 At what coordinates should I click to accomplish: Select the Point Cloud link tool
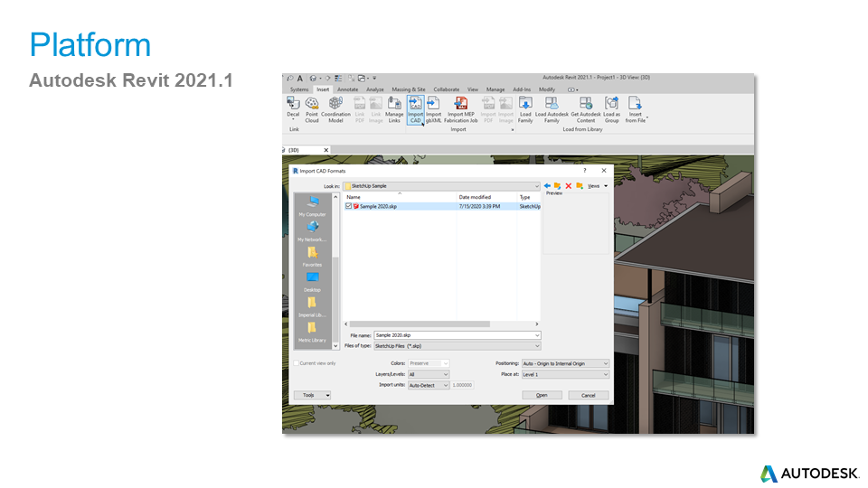coord(312,109)
